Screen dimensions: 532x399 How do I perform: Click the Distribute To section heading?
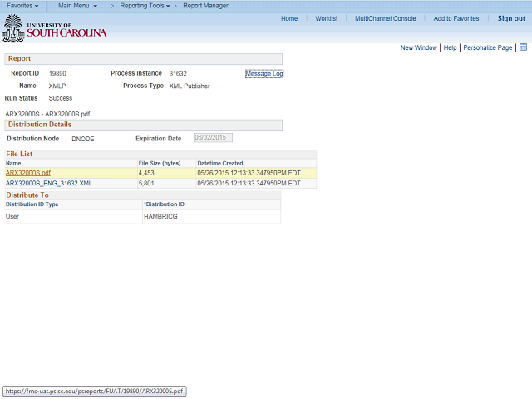(x=27, y=195)
